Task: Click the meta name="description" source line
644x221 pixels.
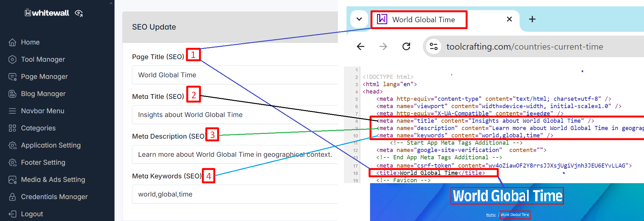Action: tap(510, 128)
